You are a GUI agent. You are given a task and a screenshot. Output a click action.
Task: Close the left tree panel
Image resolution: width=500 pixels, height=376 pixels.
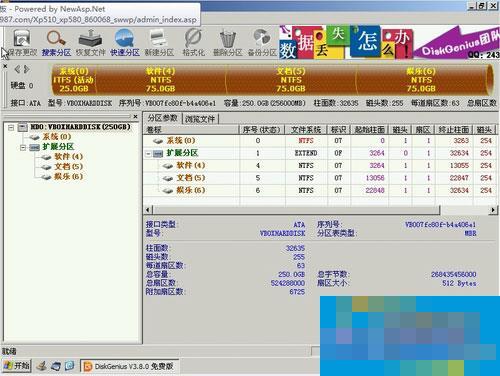pyautogui.click(x=135, y=116)
